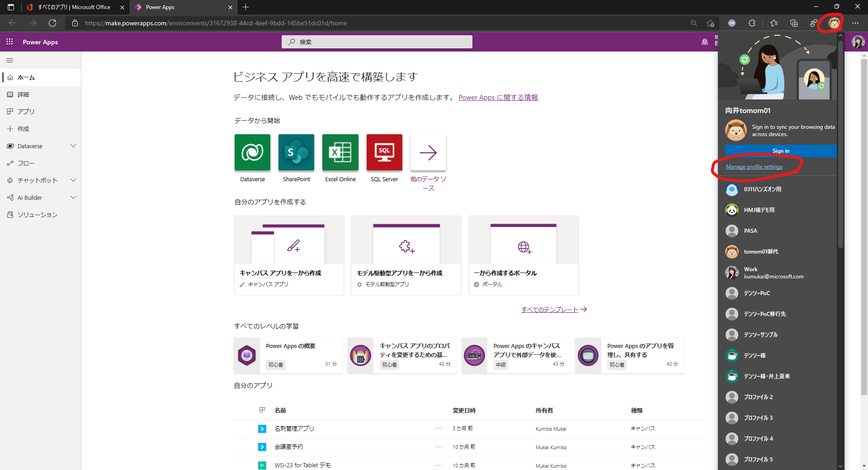View site information lock icon
Image resolution: width=868 pixels, height=470 pixels.
pyautogui.click(x=75, y=23)
